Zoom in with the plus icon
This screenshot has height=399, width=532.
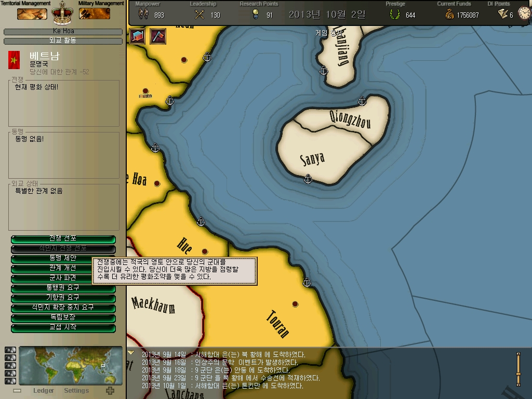[x=110, y=391]
